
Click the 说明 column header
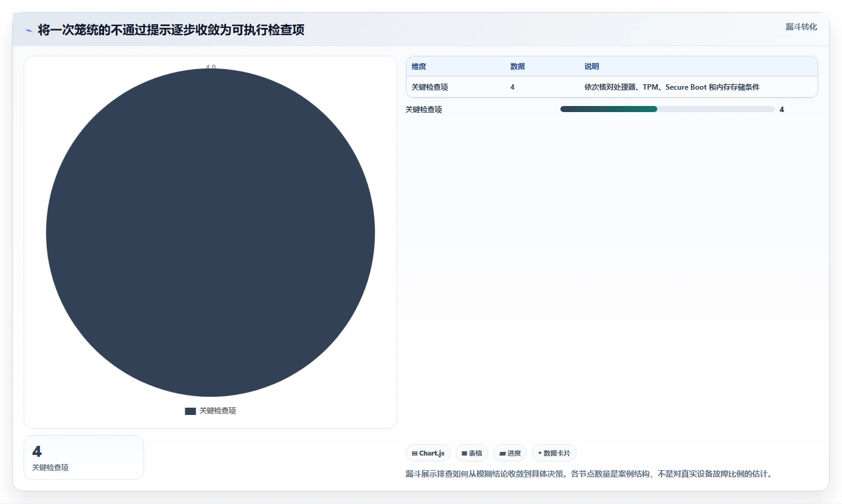pos(592,67)
